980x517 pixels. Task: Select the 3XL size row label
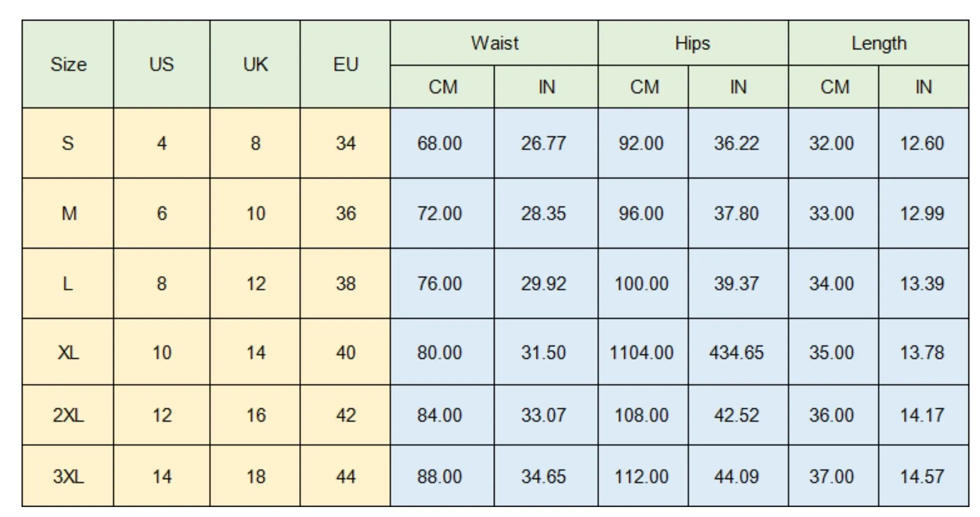(68, 476)
